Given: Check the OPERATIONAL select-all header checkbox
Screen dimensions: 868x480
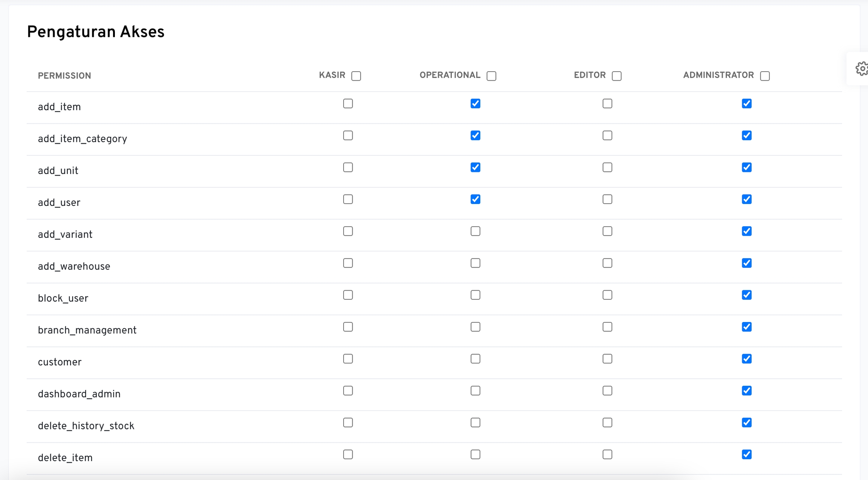Looking at the screenshot, I should click(x=491, y=76).
